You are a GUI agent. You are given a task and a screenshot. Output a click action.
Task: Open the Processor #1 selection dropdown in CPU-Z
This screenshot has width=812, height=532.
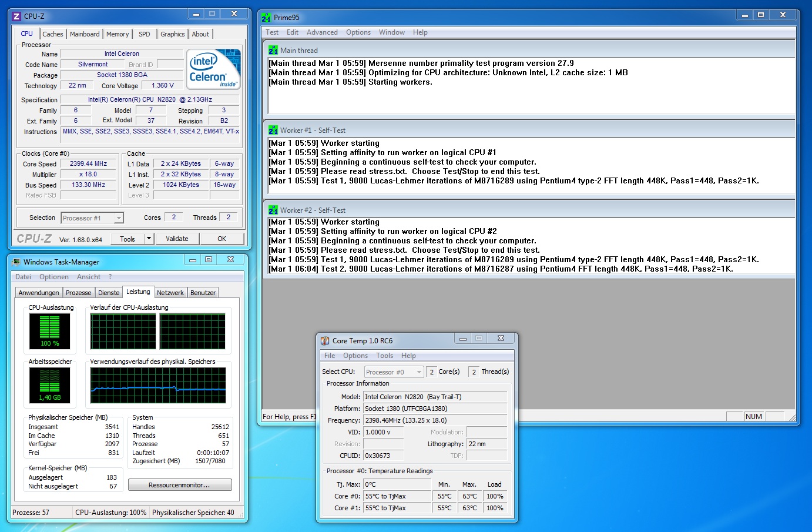[x=92, y=218]
